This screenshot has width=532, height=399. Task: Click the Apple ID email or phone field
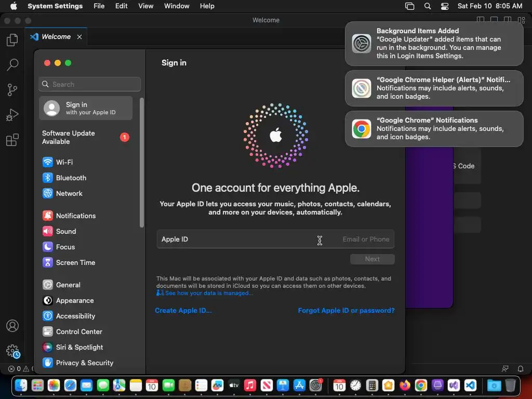(x=275, y=239)
